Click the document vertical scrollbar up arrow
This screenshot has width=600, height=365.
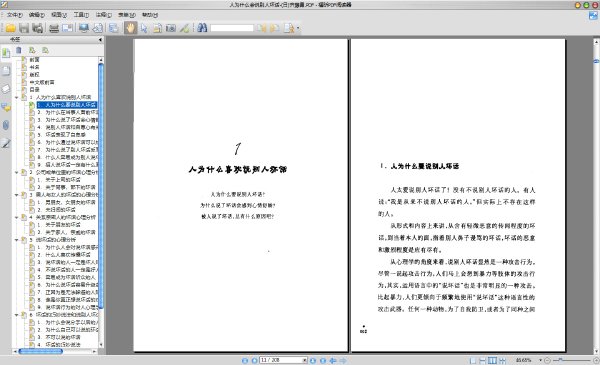tap(596, 42)
